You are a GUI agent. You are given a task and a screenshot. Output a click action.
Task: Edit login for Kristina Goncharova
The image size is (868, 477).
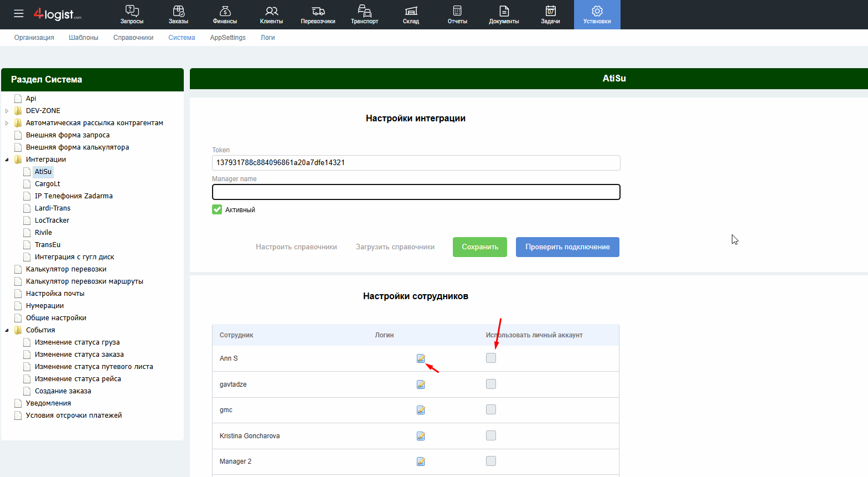(421, 436)
